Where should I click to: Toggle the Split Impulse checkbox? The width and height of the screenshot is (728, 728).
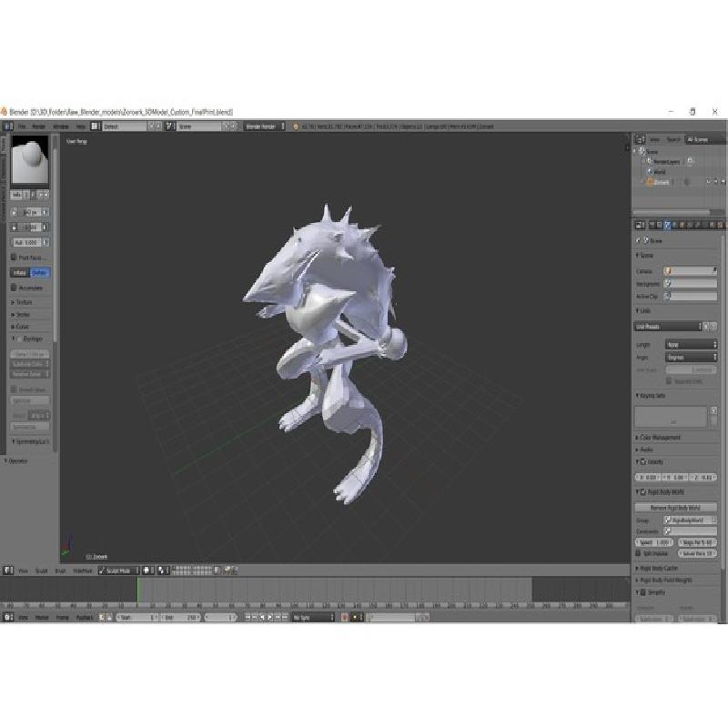tap(638, 553)
